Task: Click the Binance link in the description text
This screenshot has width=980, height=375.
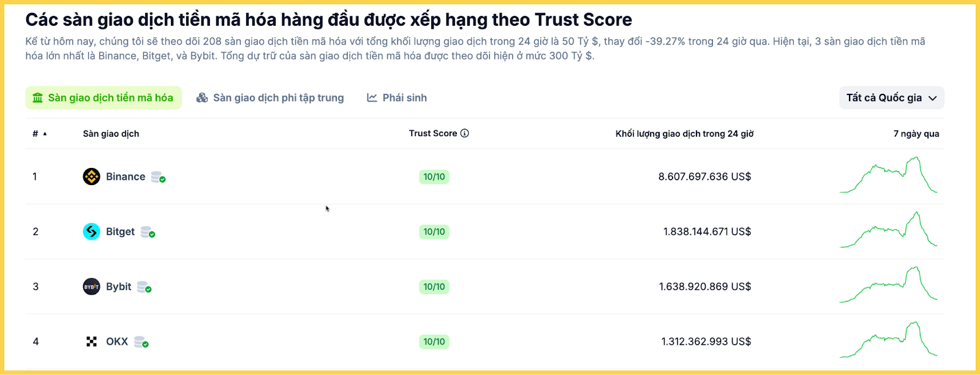Action: (117, 58)
